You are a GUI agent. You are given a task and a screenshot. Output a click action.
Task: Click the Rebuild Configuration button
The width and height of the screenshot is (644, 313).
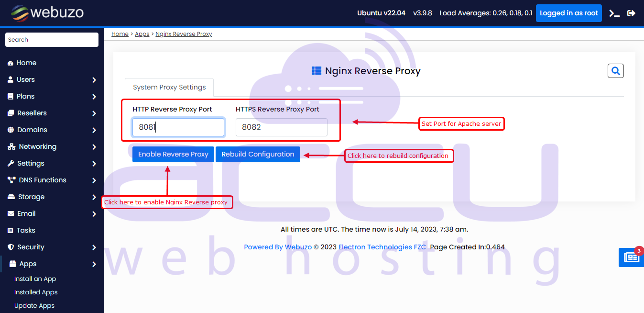pyautogui.click(x=258, y=154)
